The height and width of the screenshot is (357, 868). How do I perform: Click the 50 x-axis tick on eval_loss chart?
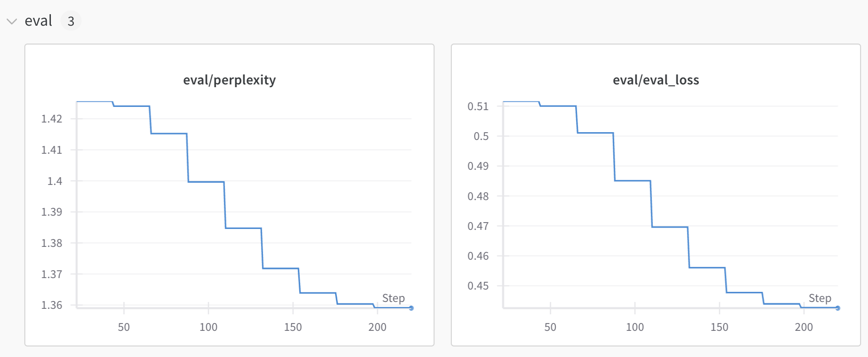(x=551, y=327)
